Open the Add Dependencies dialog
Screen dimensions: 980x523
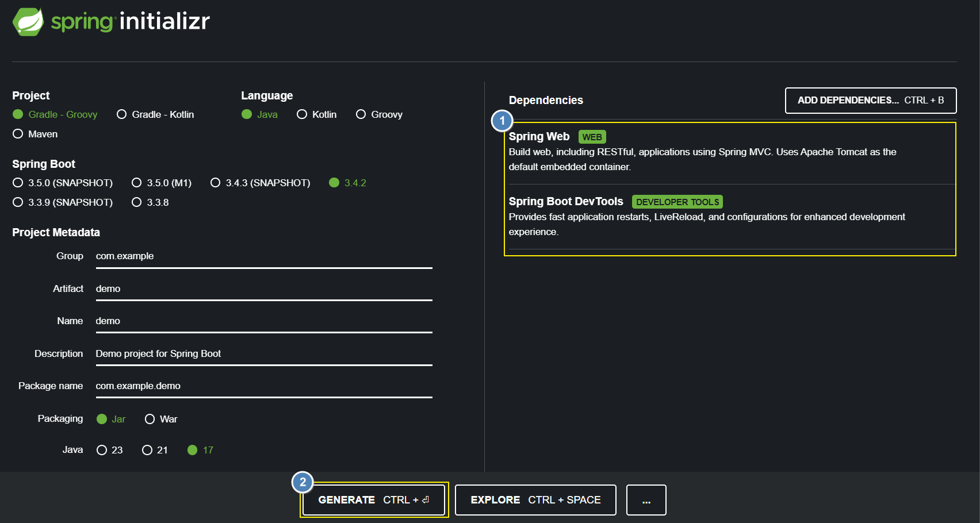tap(871, 101)
